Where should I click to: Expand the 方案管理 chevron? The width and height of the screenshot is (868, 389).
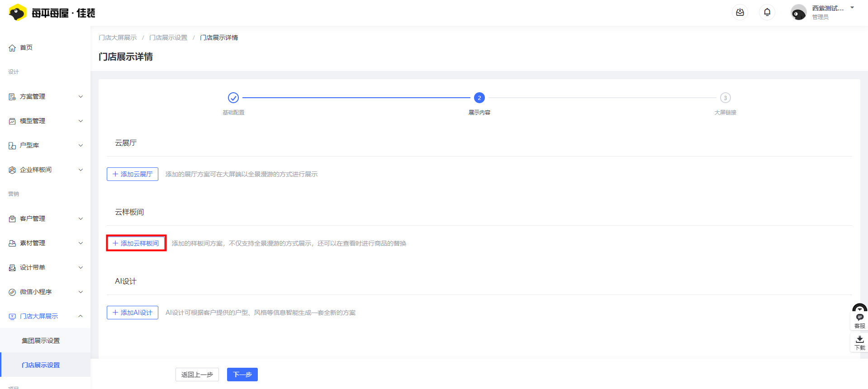tap(81, 96)
